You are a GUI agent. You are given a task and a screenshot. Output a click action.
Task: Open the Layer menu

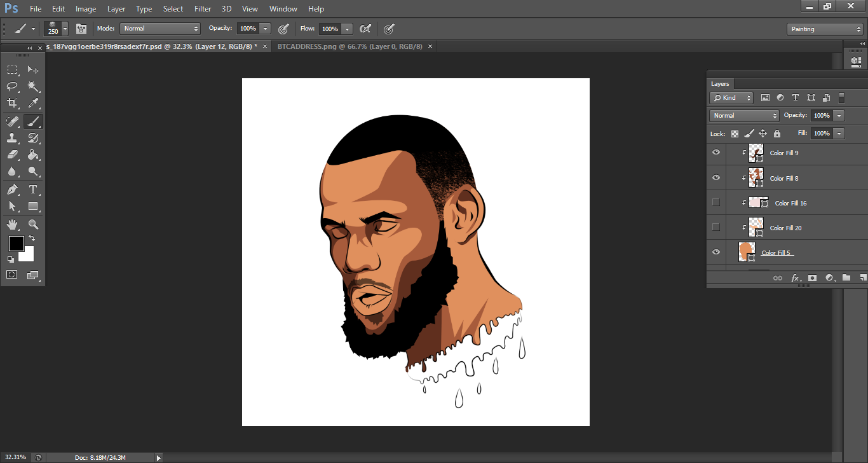tap(116, 9)
